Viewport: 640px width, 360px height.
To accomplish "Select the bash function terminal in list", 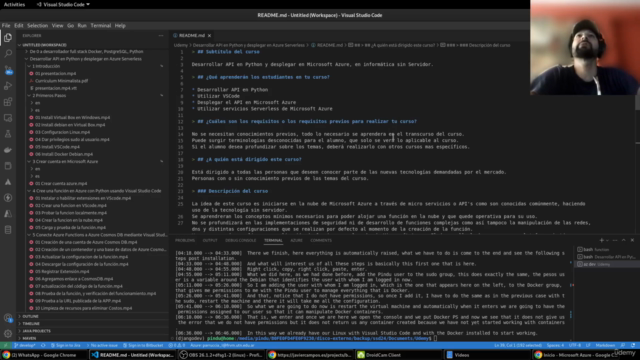I will pos(606,249).
